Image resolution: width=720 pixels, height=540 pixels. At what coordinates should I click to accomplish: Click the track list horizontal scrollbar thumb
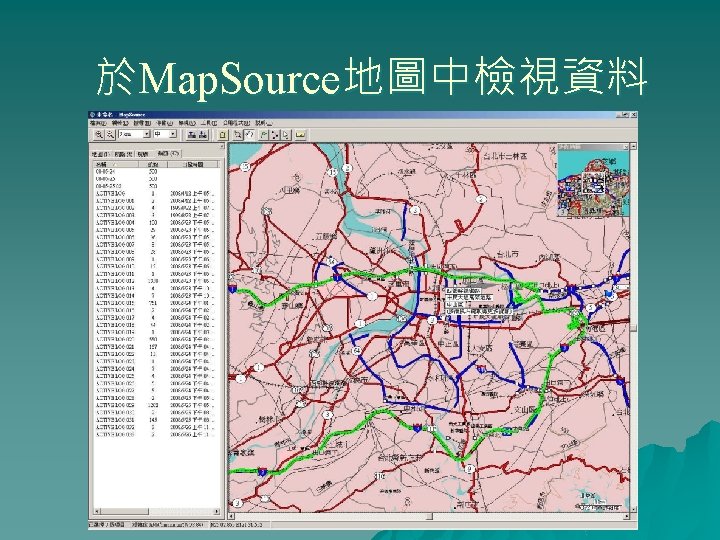click(124, 511)
